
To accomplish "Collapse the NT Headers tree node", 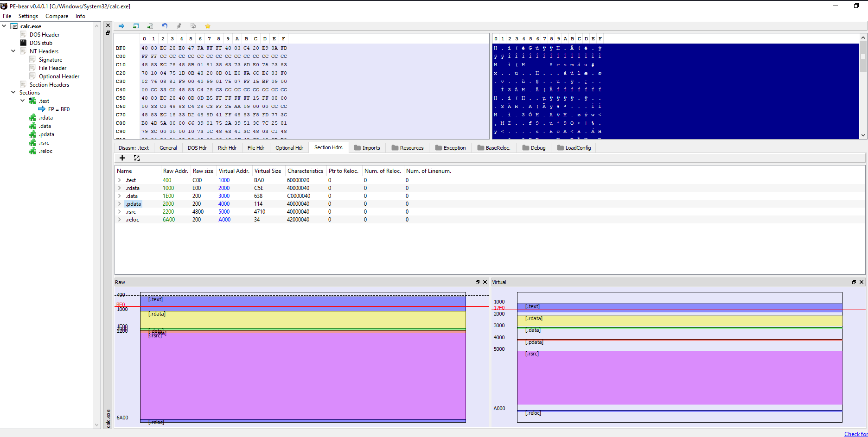I will coord(13,51).
